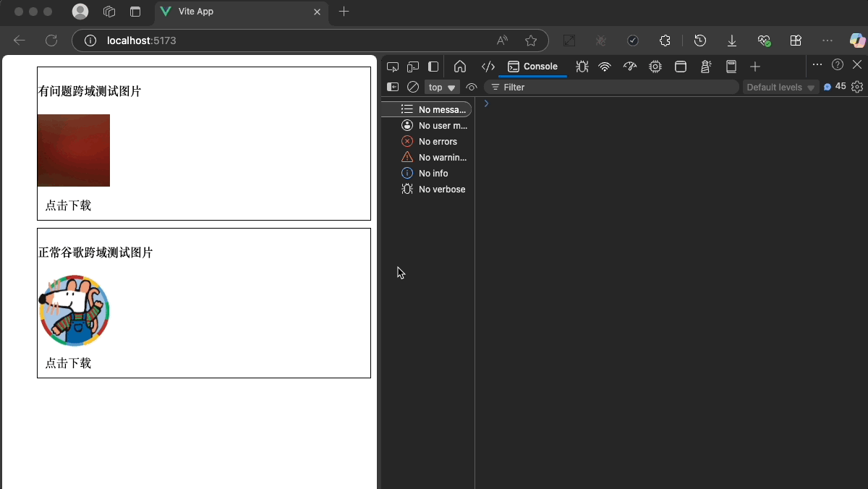868x489 pixels.
Task: Open the Downloads arrow icon
Action: (x=732, y=41)
